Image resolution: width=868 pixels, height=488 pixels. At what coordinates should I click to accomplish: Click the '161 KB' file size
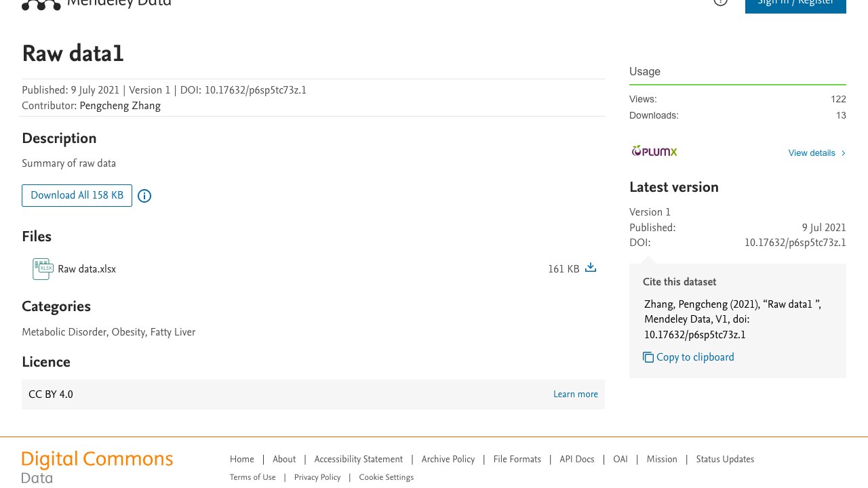coord(564,269)
